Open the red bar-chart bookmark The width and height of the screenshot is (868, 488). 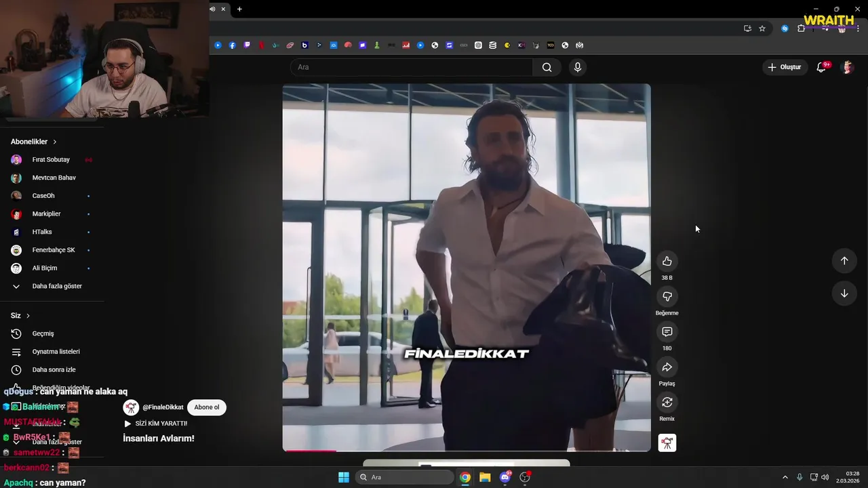click(x=406, y=45)
